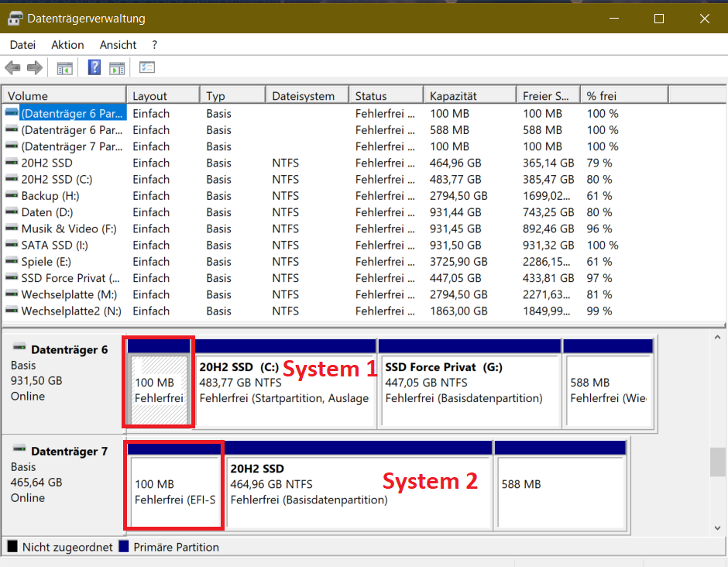This screenshot has width=728, height=567.
Task: Click the Forward arrow toolbar icon
Action: [x=35, y=68]
